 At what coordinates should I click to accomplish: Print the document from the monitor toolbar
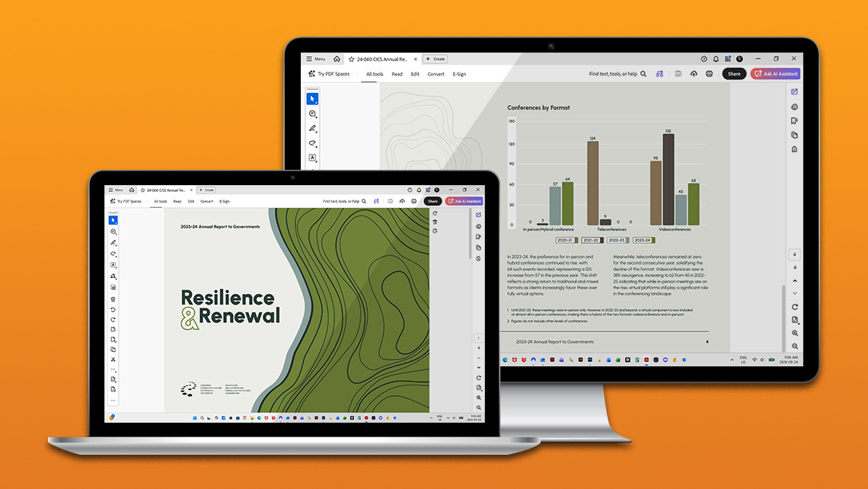tap(709, 74)
